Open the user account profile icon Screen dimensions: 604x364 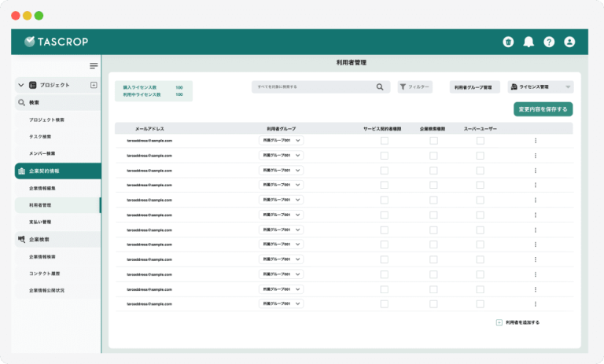pyautogui.click(x=569, y=42)
